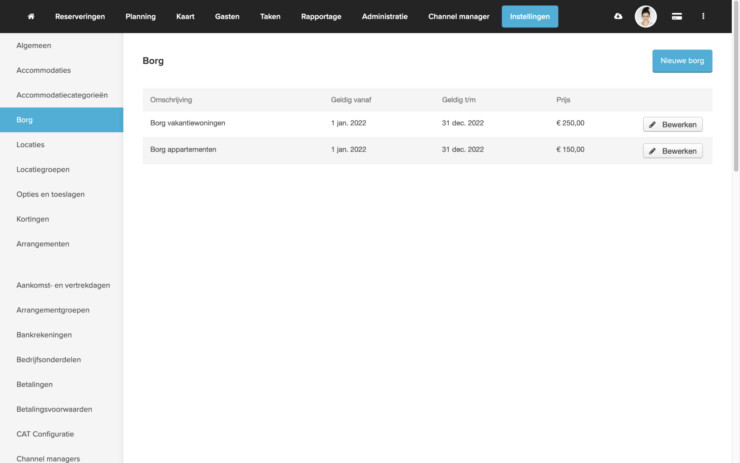
Task: Select the Instellingen tab
Action: (530, 17)
